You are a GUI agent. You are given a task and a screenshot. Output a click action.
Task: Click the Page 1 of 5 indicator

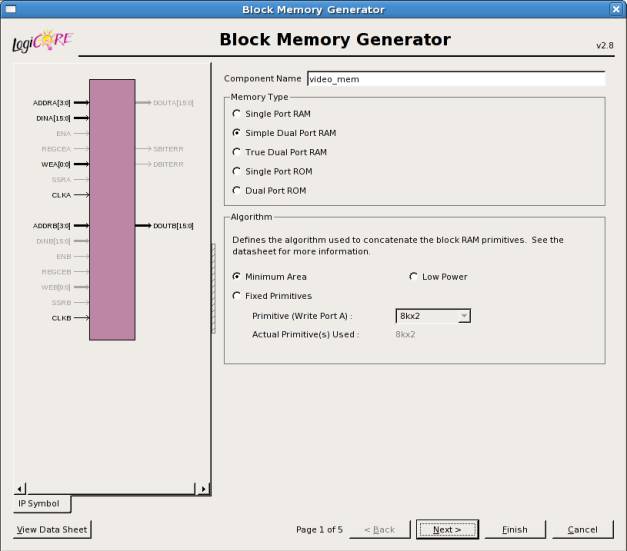(x=319, y=529)
